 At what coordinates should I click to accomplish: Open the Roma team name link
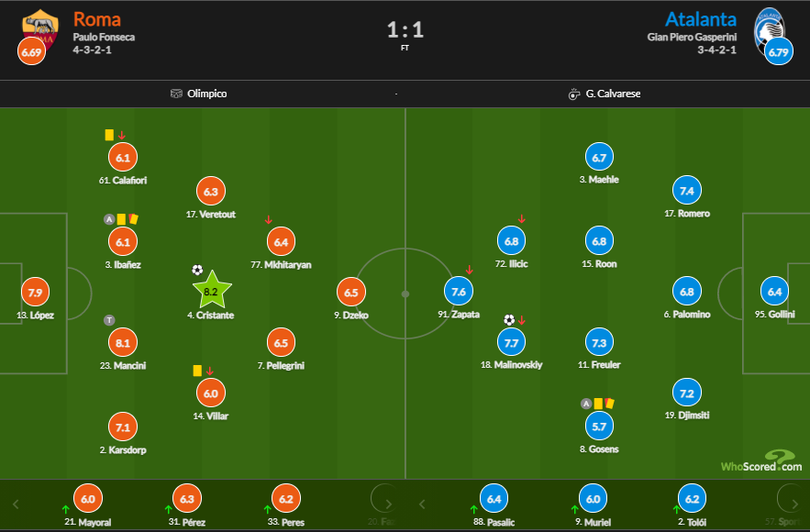point(96,19)
